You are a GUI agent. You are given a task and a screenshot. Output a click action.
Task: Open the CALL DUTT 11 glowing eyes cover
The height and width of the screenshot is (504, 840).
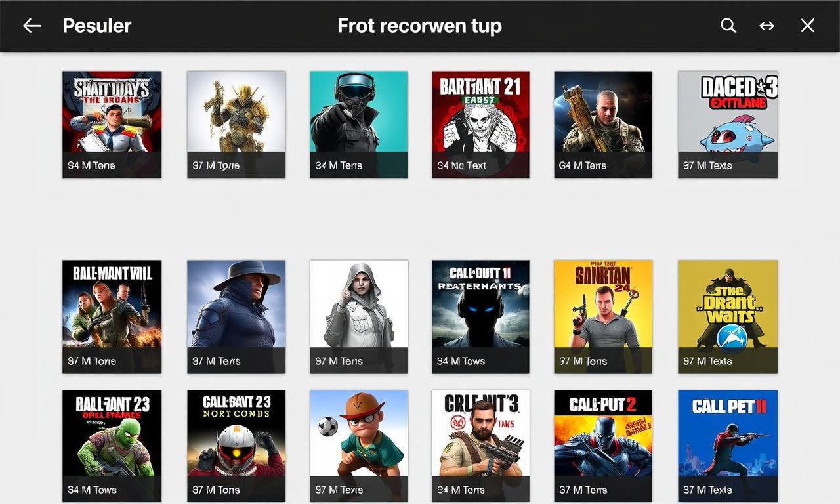[480, 317]
